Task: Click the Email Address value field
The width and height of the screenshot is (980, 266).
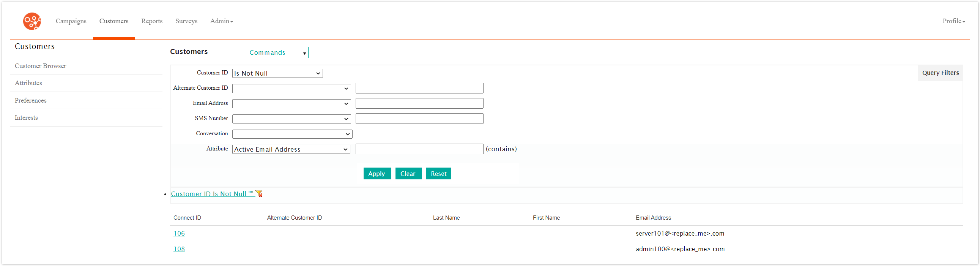Action: coord(419,104)
